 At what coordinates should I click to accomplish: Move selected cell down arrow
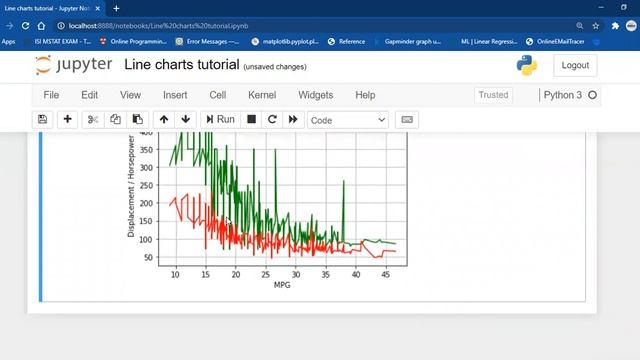coord(186,120)
